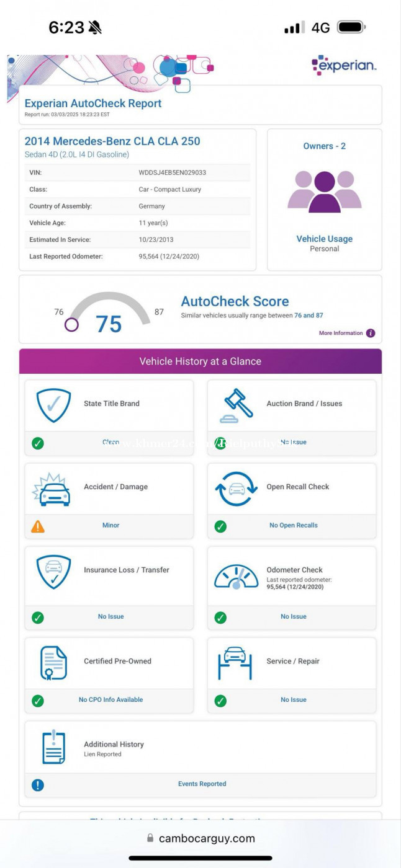Click the score number 75
This screenshot has height=868, width=401.
click(109, 324)
